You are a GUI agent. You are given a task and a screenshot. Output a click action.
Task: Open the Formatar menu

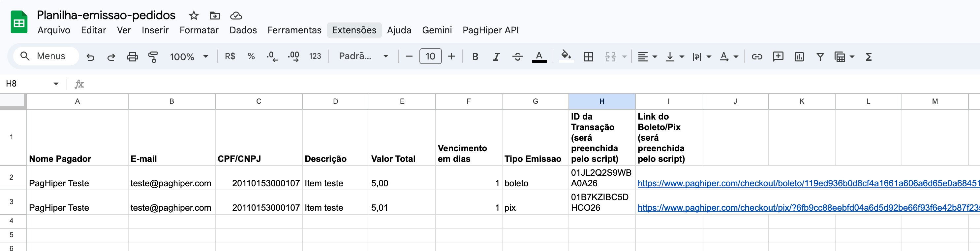(199, 30)
